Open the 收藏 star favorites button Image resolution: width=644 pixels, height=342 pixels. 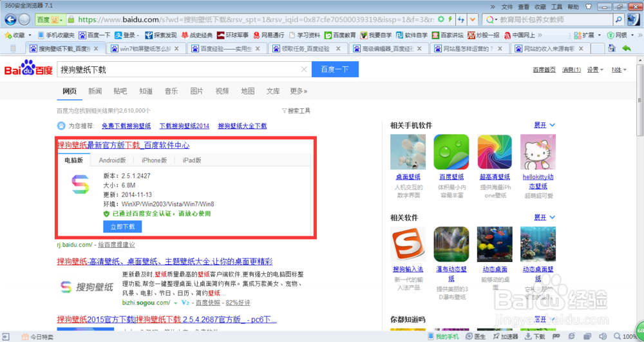pos(14,35)
